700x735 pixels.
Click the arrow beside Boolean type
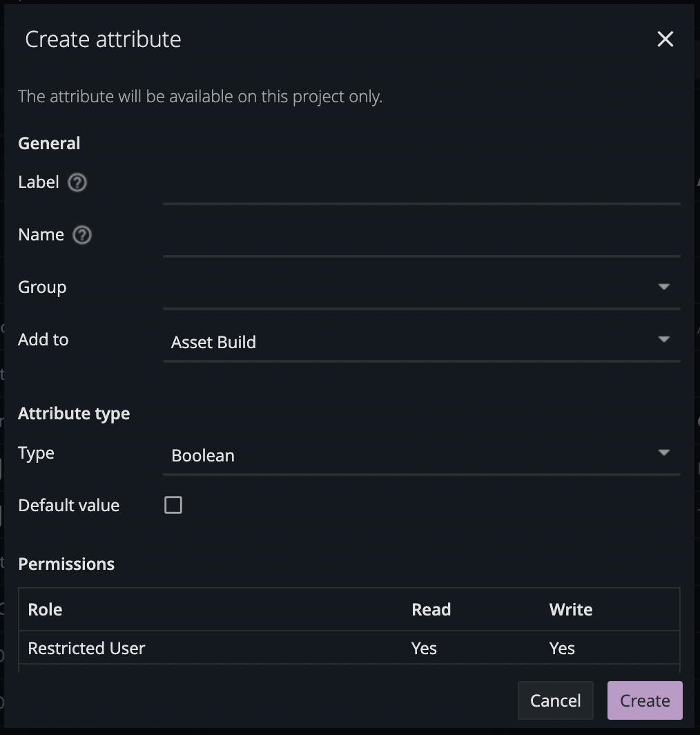click(664, 453)
